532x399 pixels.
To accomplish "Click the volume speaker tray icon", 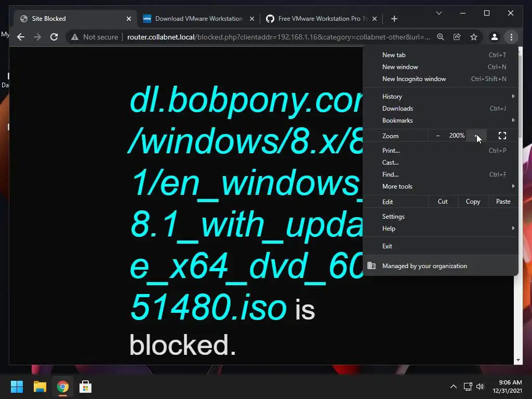I will click(480, 387).
